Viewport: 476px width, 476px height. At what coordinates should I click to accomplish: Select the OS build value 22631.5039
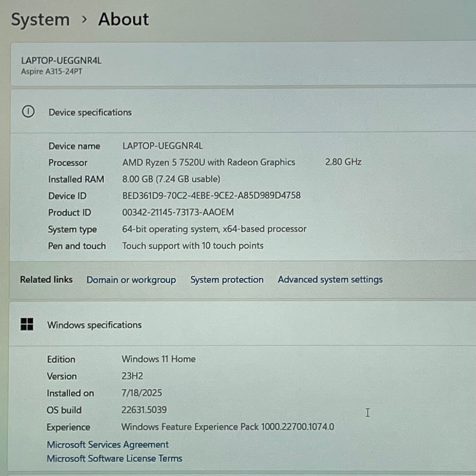click(144, 410)
